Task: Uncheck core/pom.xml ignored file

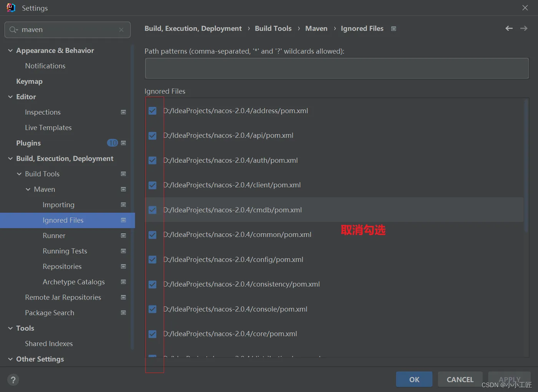Action: (x=153, y=334)
